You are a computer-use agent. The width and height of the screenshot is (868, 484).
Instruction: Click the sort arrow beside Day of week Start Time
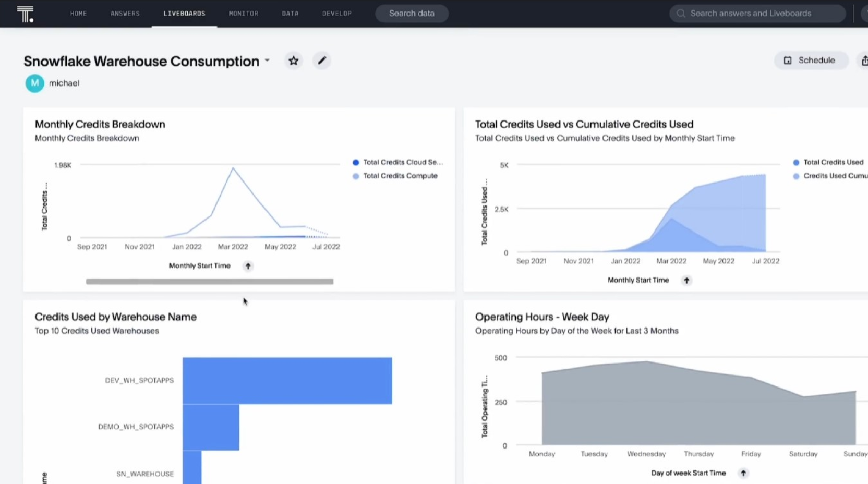pos(743,473)
